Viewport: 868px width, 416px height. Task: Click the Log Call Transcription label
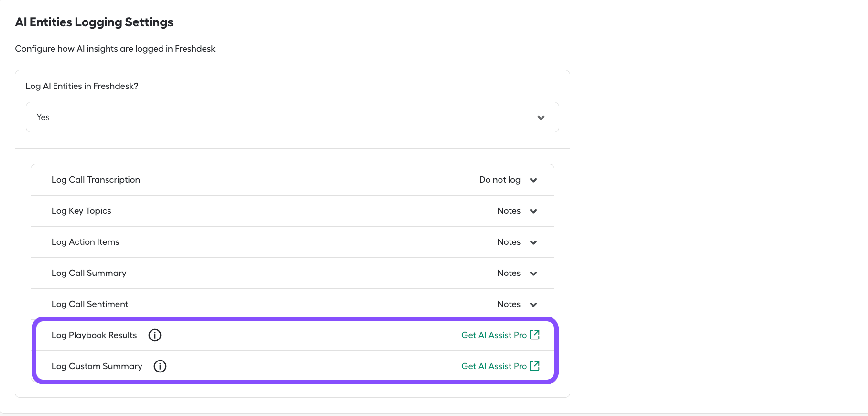96,180
